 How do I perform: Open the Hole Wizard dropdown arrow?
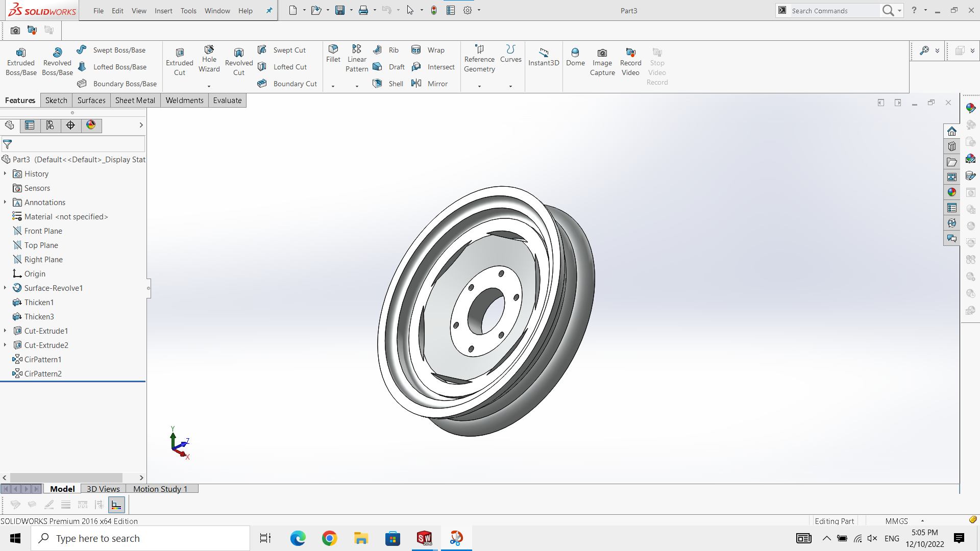tap(209, 86)
